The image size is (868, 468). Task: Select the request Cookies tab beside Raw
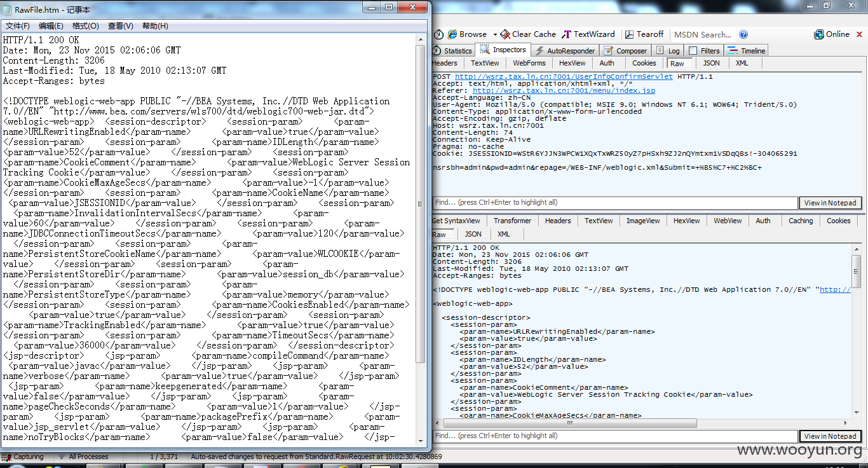coord(644,63)
